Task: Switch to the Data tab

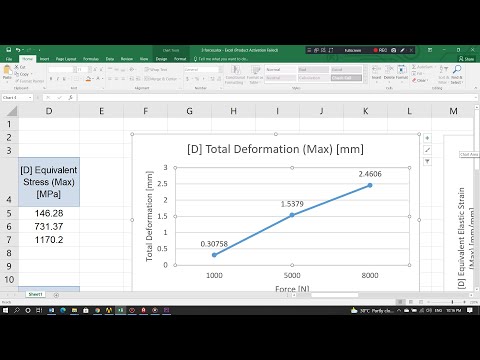Action: point(110,59)
